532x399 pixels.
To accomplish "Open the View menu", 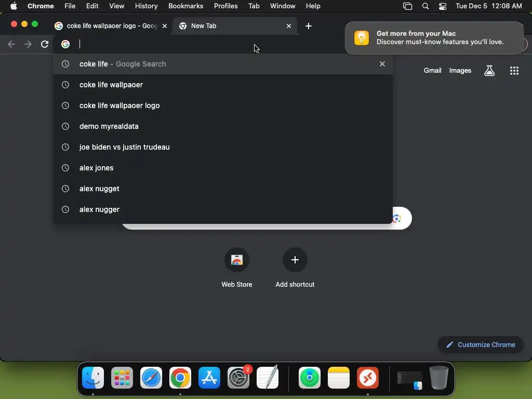I will coord(116,6).
